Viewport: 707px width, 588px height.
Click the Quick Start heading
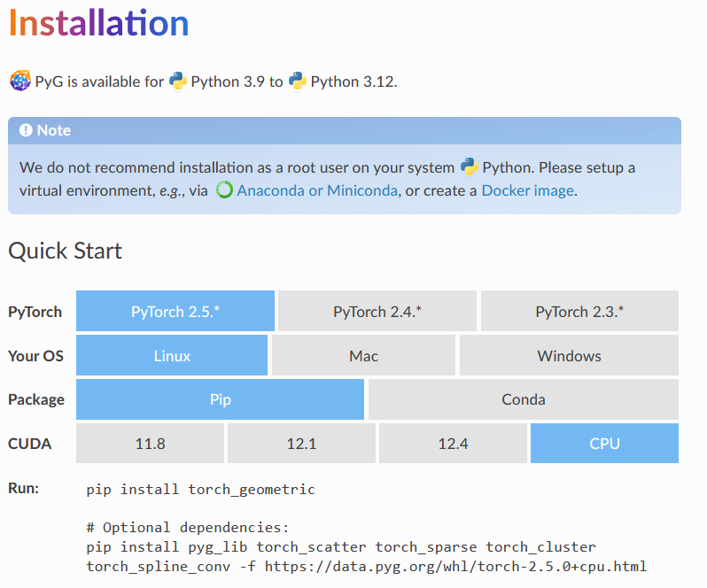[x=65, y=251]
